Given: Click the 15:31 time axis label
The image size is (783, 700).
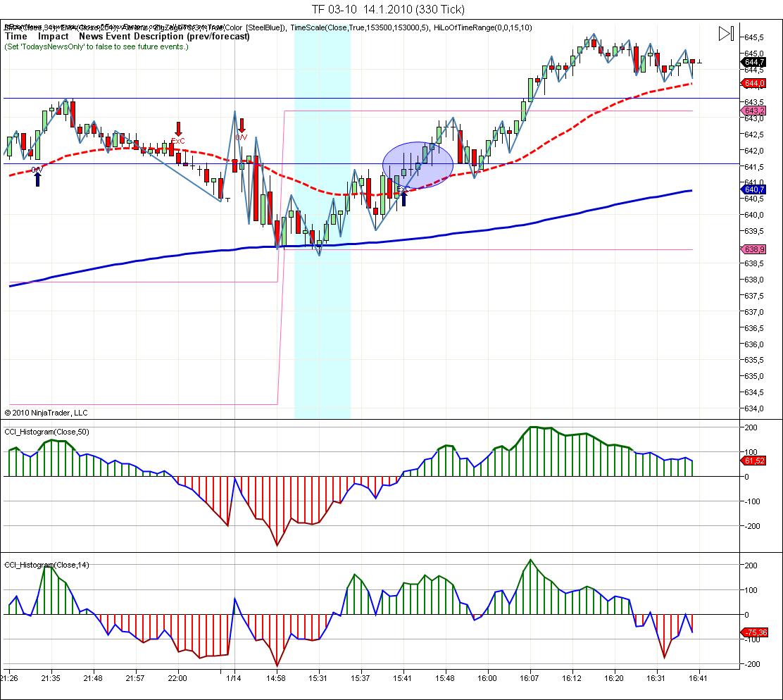Looking at the screenshot, I should (x=318, y=678).
